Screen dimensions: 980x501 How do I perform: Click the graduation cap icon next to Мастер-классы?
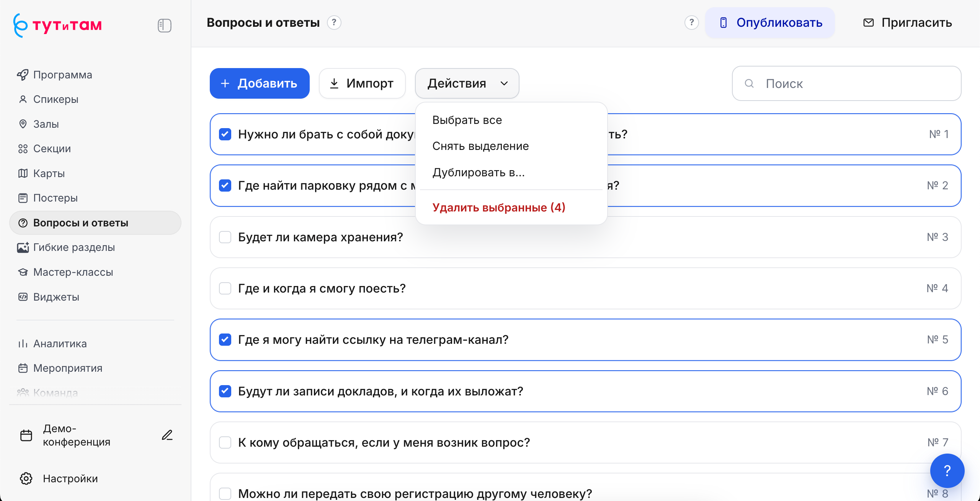pos(23,272)
